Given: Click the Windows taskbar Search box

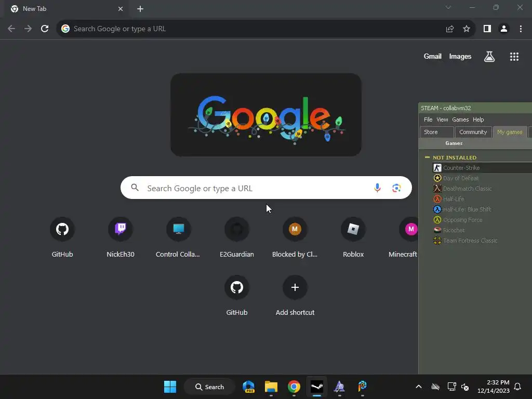Looking at the screenshot, I should point(210,387).
